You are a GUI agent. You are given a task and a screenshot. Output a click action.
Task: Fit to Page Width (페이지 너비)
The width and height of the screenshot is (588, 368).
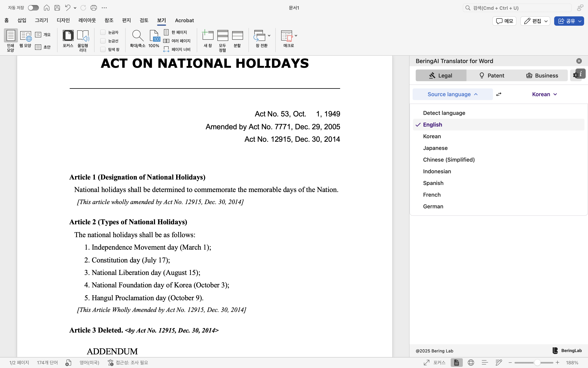(x=177, y=49)
